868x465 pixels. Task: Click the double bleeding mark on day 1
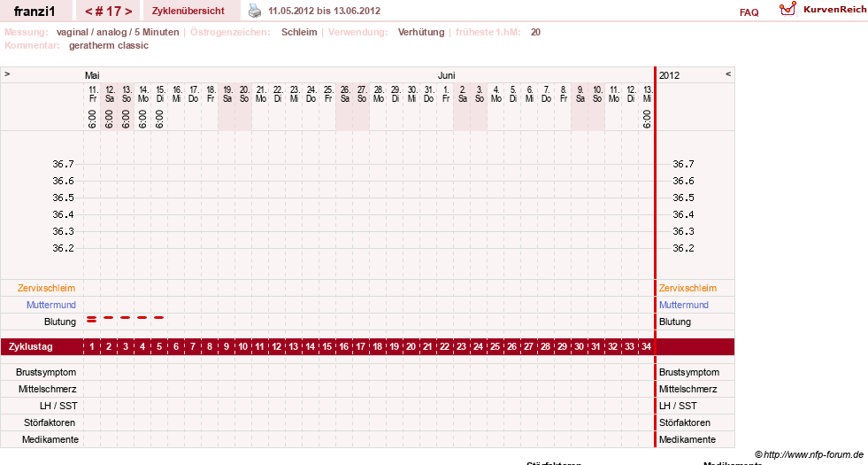coord(91,319)
